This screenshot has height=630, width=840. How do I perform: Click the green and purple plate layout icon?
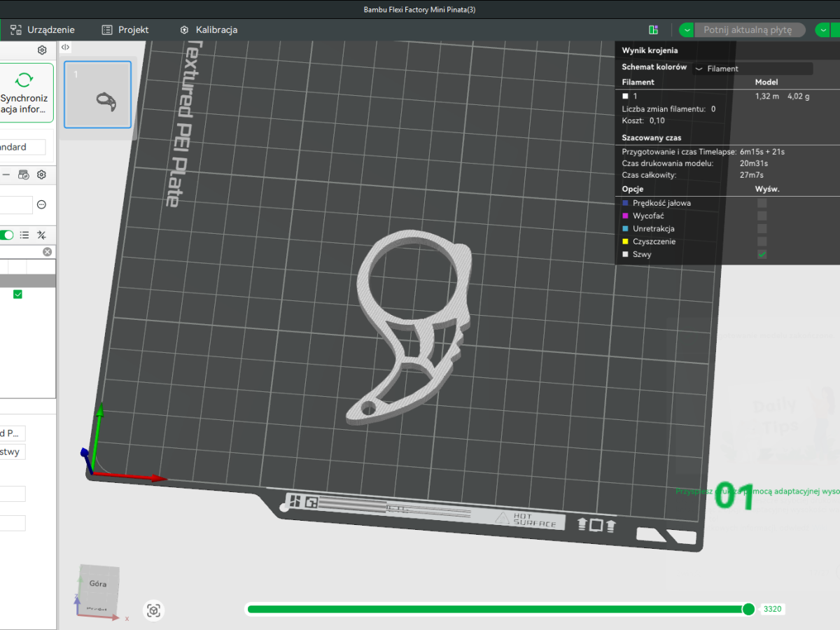(x=653, y=30)
